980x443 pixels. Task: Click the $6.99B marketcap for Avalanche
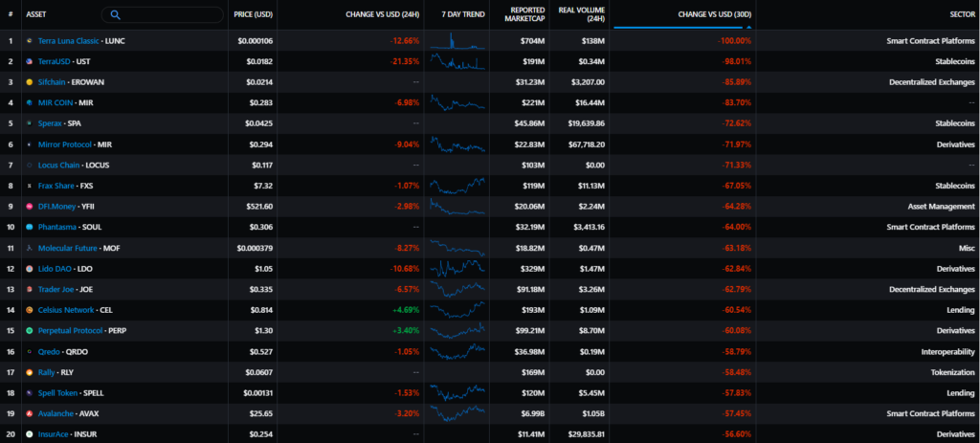point(530,413)
